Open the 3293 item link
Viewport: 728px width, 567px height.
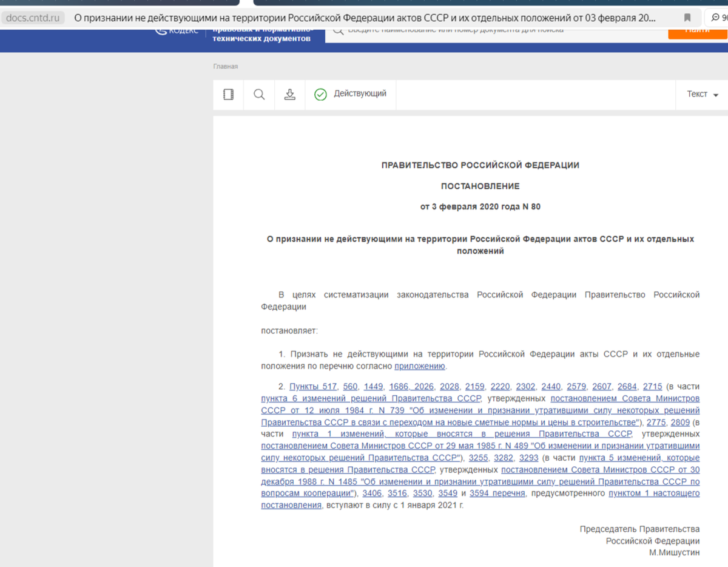[528, 458]
